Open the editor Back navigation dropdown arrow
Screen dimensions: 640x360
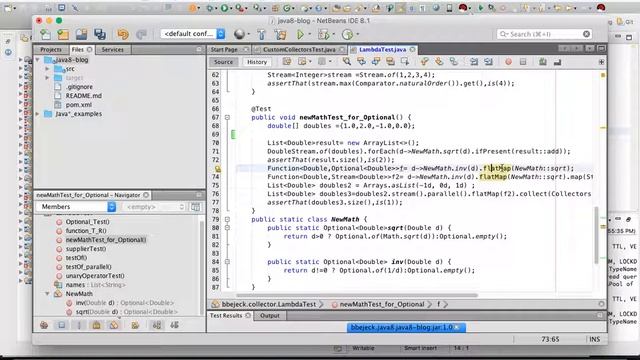(310, 62)
